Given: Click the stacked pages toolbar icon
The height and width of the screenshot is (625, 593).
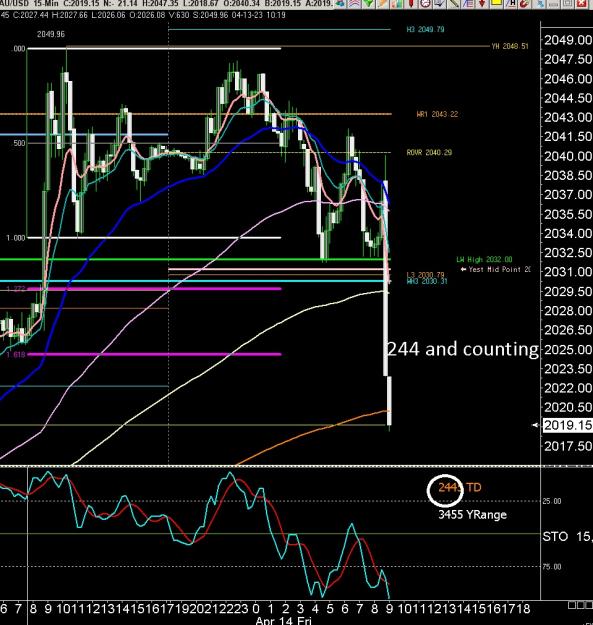Looking at the screenshot, I should (440, 4).
